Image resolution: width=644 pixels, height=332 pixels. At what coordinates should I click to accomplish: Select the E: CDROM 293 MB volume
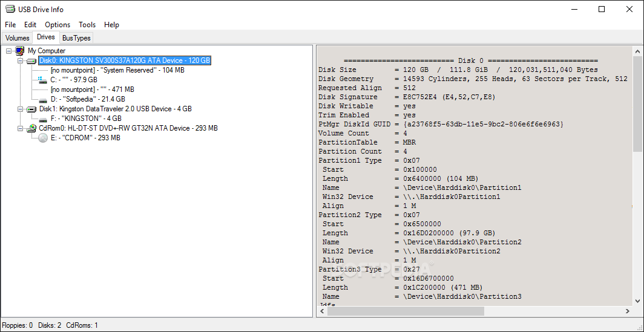point(85,138)
